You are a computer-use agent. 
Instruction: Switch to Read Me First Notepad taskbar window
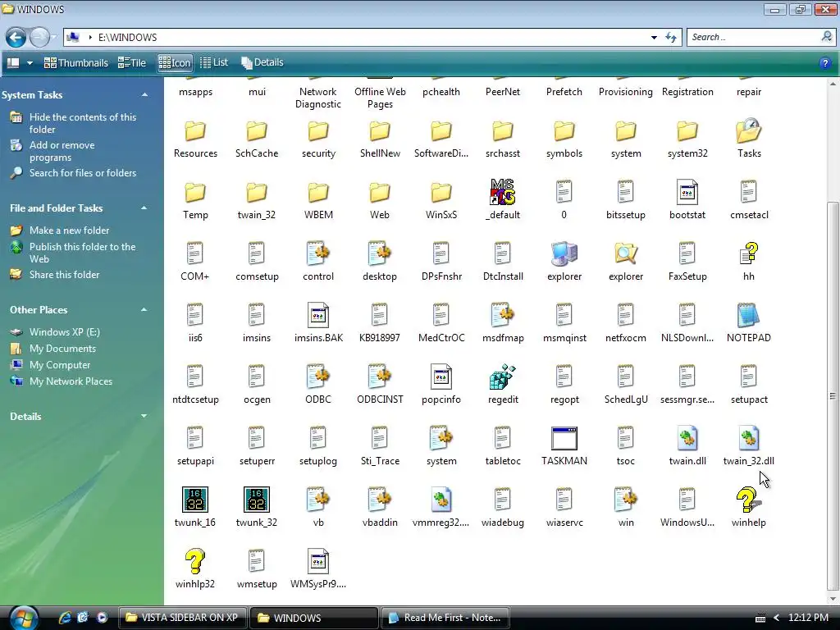pos(445,618)
